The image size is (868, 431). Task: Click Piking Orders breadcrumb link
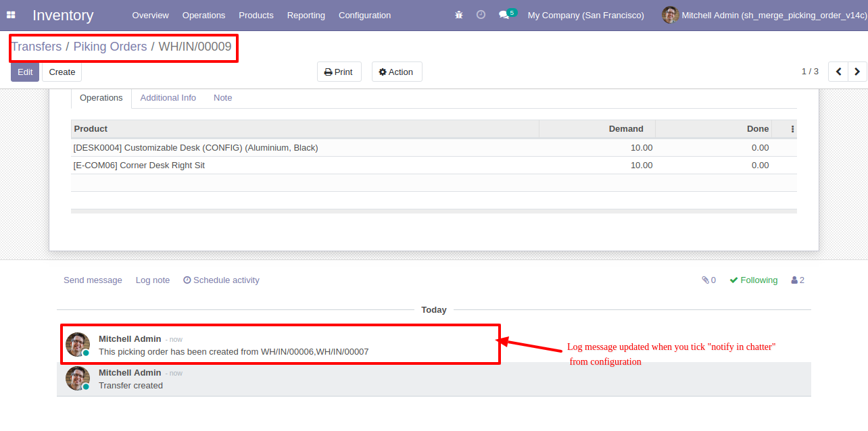pos(110,47)
